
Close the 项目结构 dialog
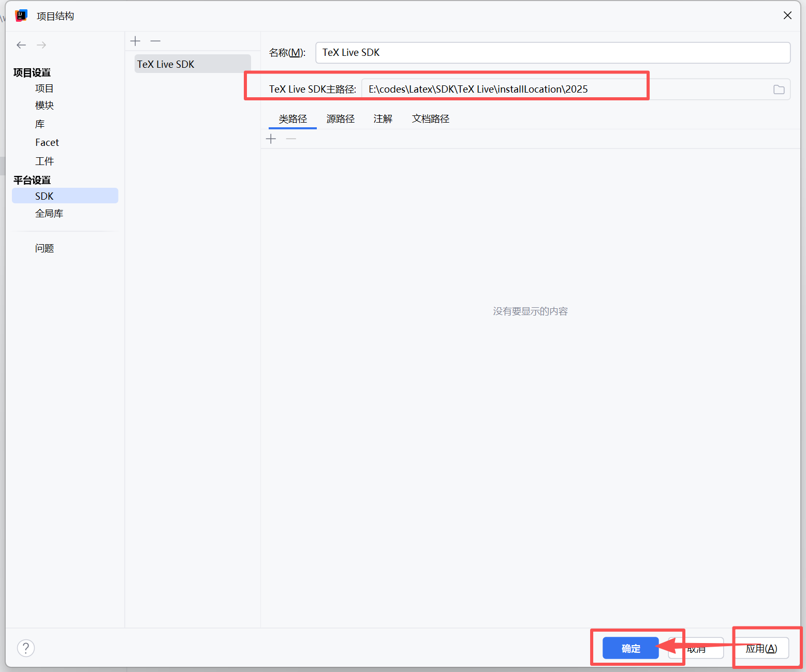point(787,16)
